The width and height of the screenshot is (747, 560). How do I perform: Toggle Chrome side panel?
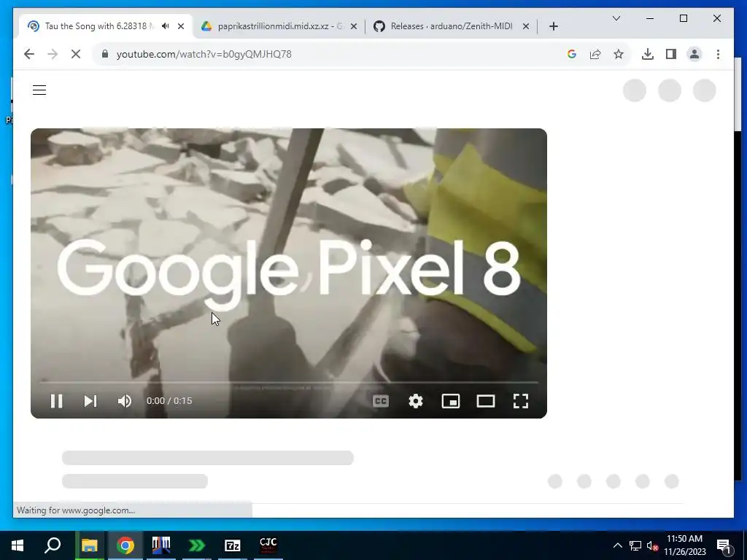point(671,54)
